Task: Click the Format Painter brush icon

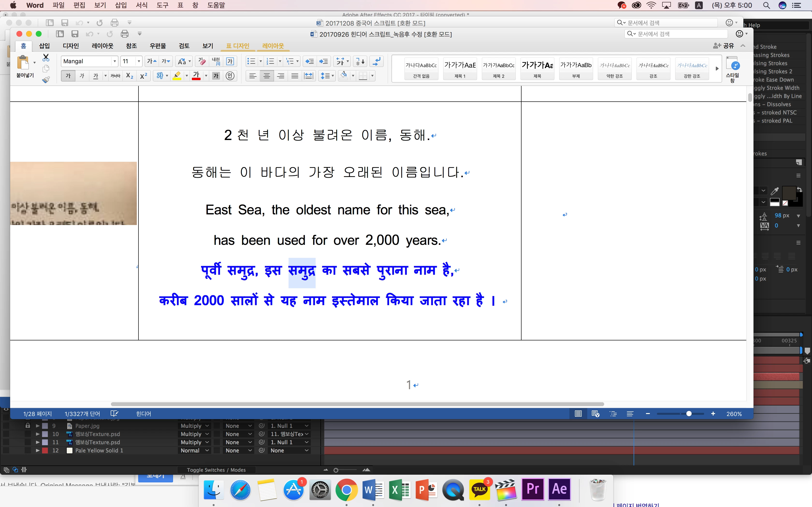Action: pos(46,79)
